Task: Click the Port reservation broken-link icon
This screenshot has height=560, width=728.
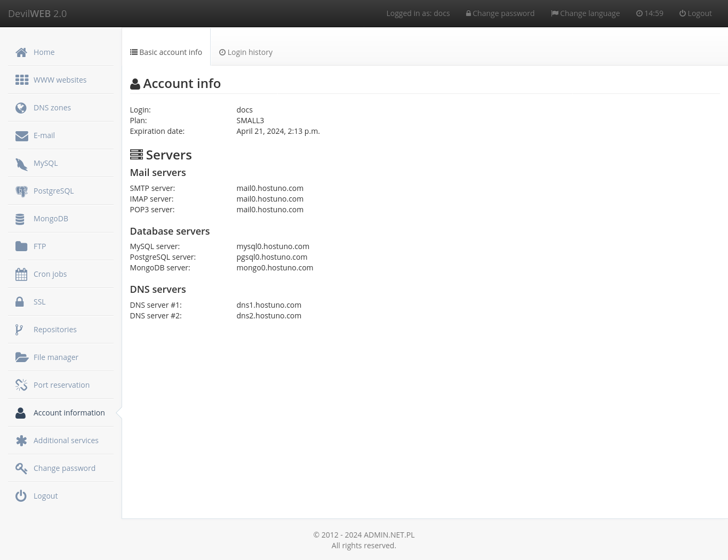Action: coord(21,385)
